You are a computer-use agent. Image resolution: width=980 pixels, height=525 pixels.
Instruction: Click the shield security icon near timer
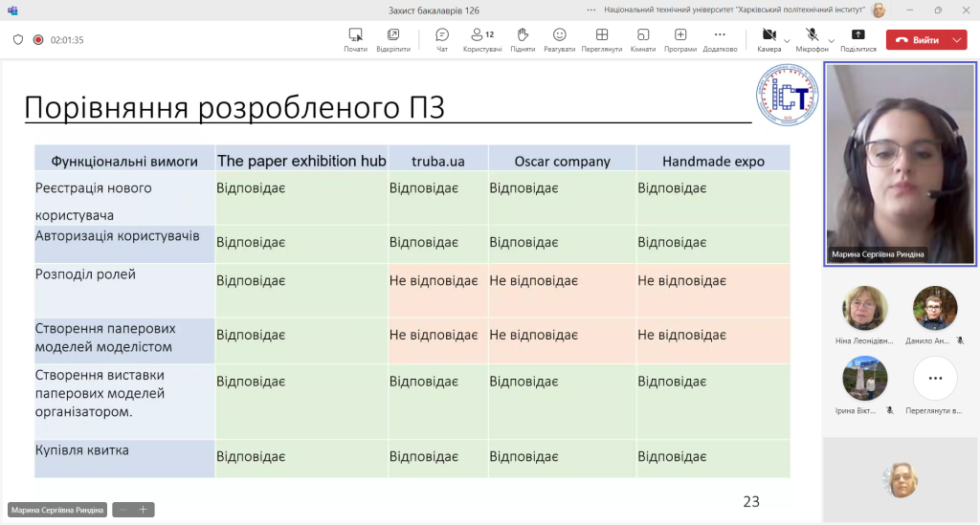tap(18, 40)
